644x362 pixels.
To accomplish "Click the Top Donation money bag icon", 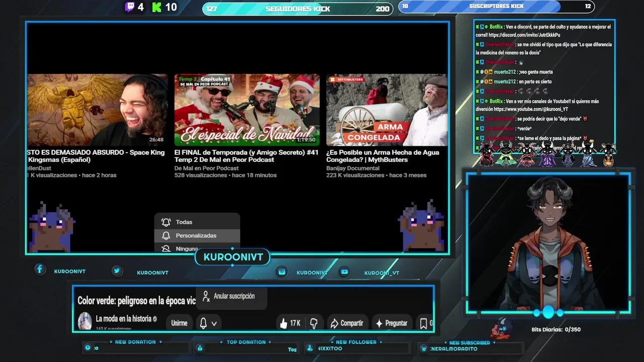I will [200, 348].
